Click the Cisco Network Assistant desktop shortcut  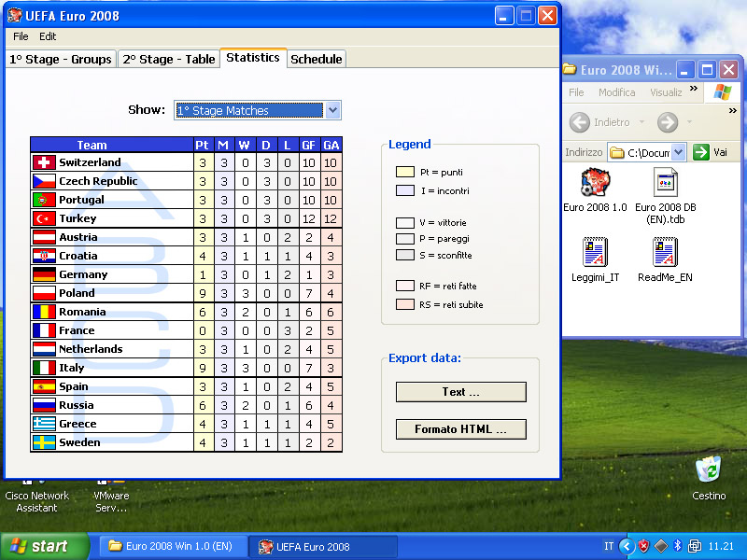click(36, 496)
